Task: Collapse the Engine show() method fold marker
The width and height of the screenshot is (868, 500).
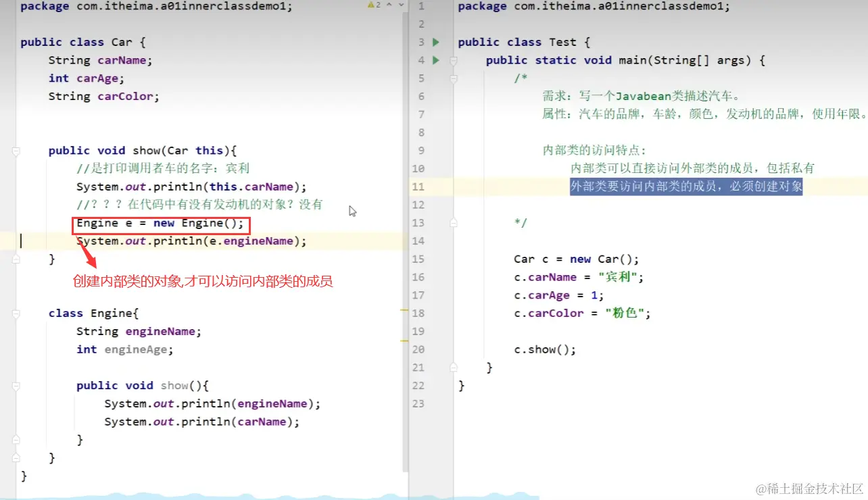Action: tap(16, 386)
